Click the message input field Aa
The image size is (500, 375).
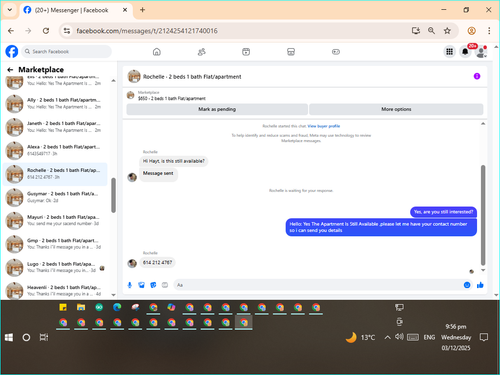318,285
